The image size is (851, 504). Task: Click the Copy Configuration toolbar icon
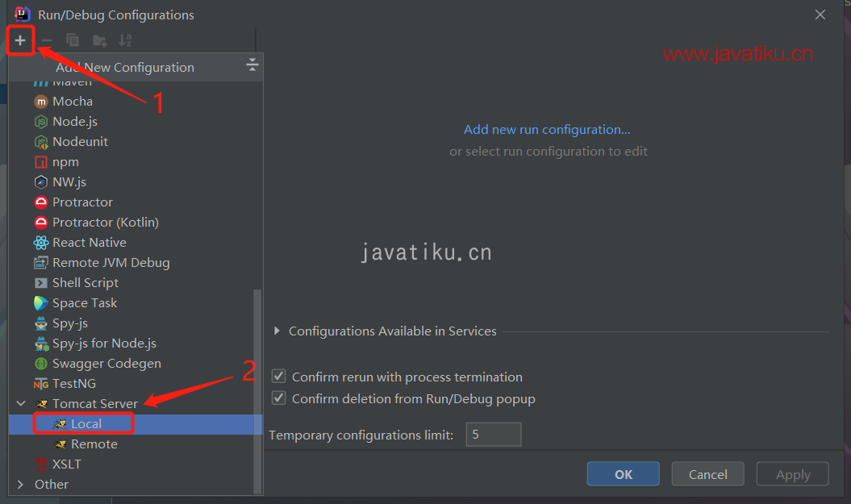pyautogui.click(x=72, y=40)
